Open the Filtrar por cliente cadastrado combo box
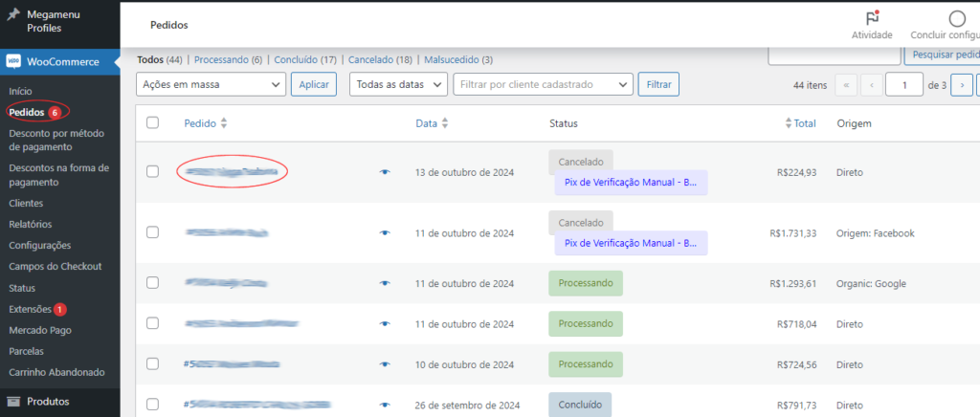 click(x=543, y=84)
